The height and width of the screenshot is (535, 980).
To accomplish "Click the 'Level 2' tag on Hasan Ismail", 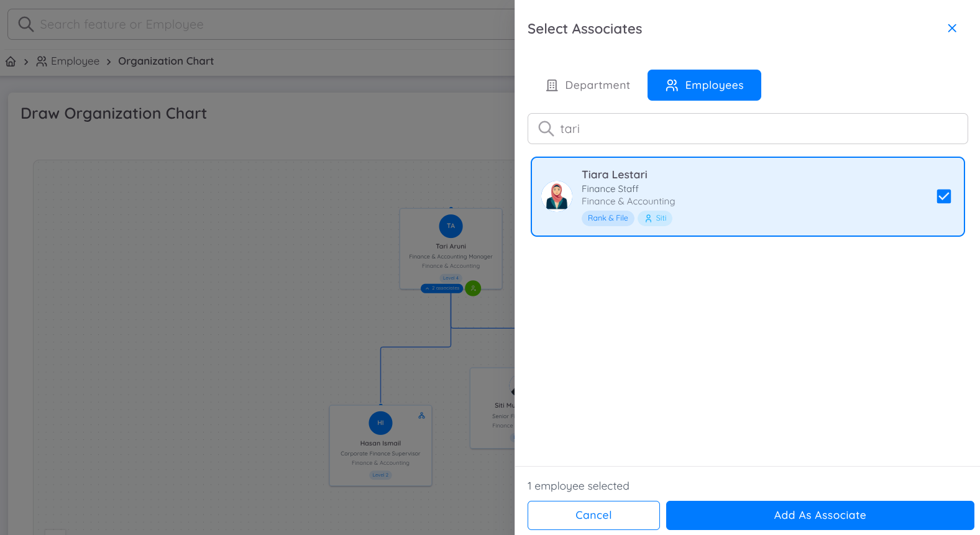I will [x=380, y=475].
